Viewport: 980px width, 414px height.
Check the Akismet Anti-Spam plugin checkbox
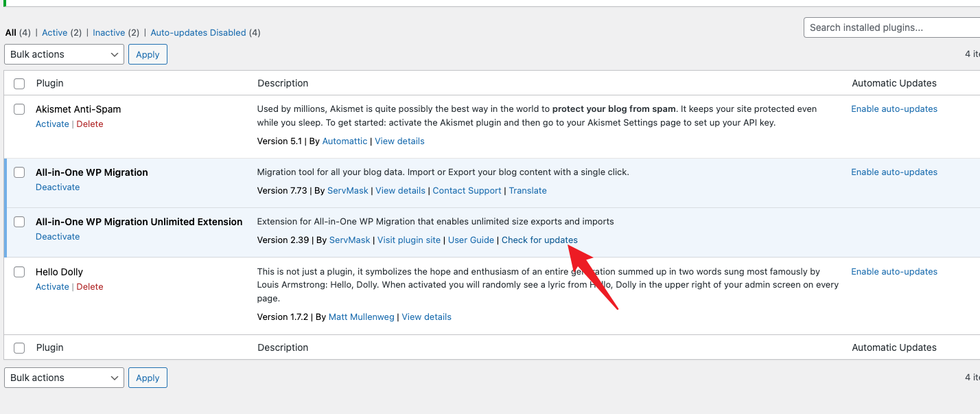point(19,109)
